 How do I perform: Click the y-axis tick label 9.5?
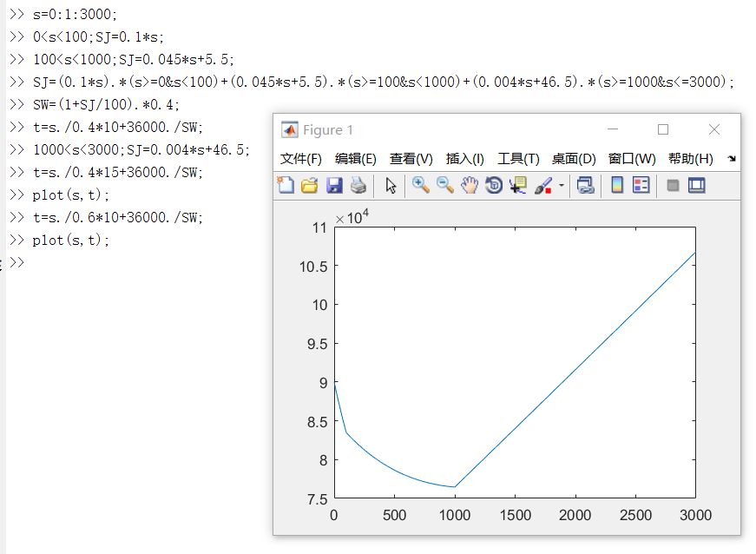[317, 344]
